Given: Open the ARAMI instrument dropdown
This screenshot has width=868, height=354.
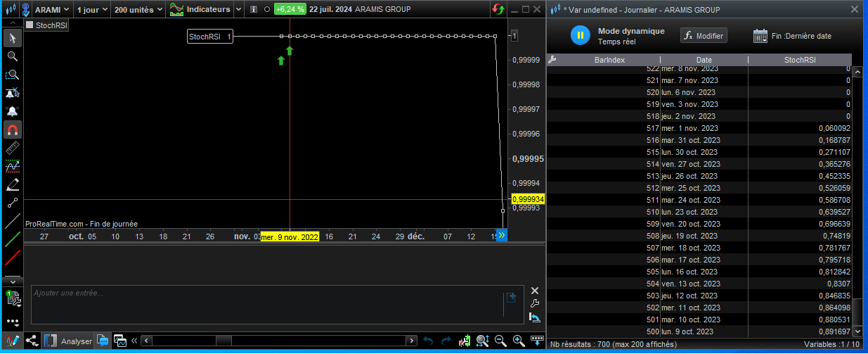Looking at the screenshot, I should pos(53,10).
